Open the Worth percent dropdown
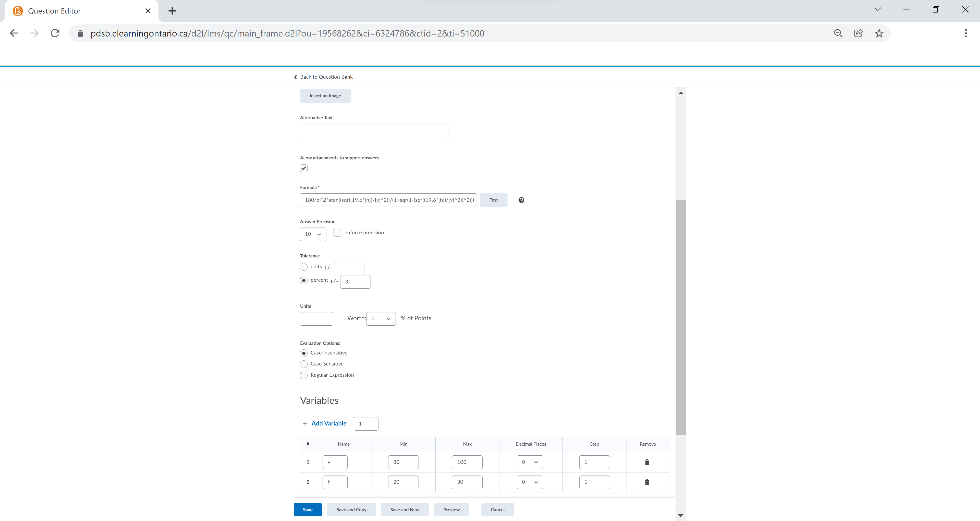Screen dimensions: 980x521 coord(381,319)
